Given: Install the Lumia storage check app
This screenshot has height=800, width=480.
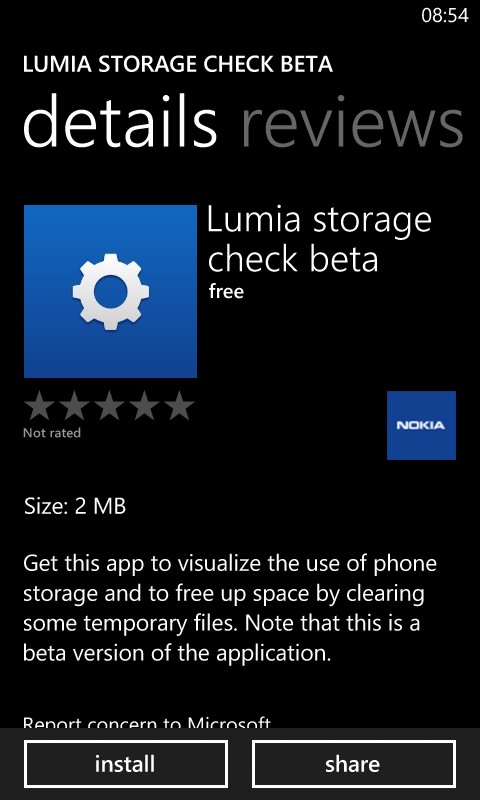Looking at the screenshot, I should [125, 764].
